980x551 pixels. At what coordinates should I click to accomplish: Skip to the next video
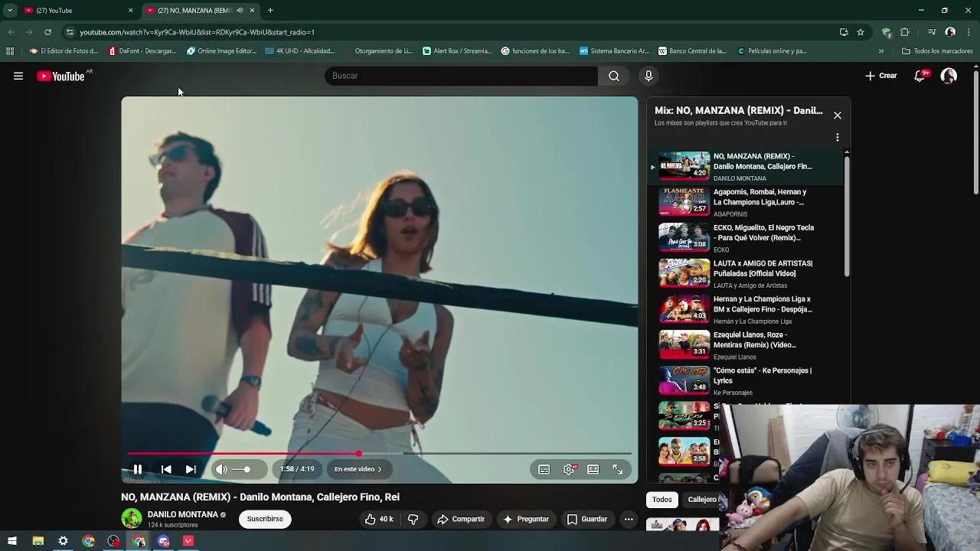[x=191, y=469]
